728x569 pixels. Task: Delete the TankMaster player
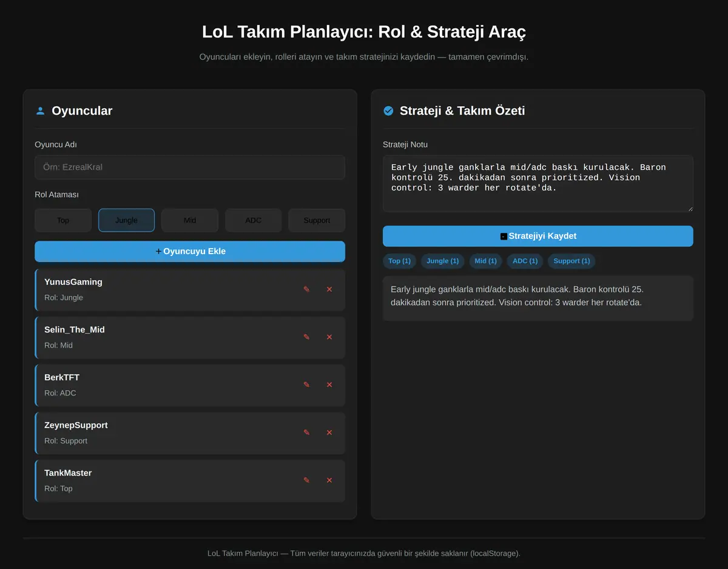pyautogui.click(x=329, y=480)
